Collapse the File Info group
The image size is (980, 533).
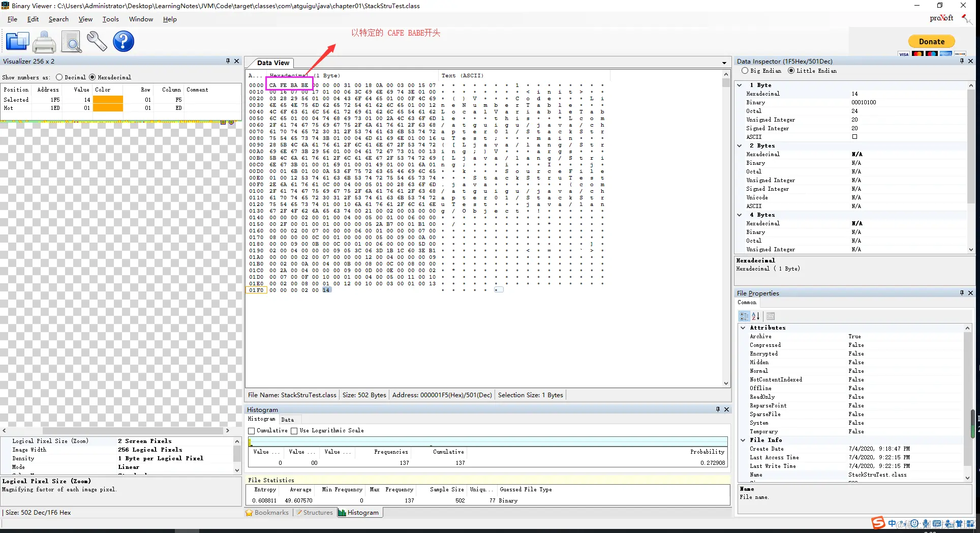point(743,440)
